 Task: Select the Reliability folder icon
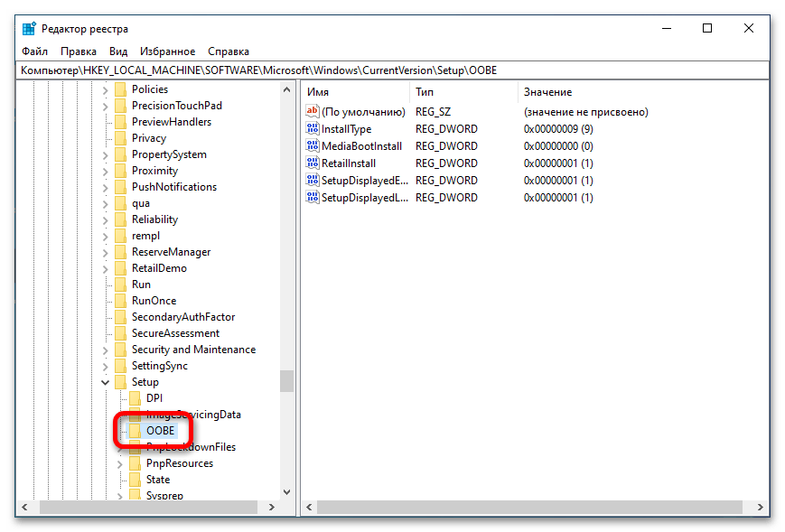(x=120, y=219)
